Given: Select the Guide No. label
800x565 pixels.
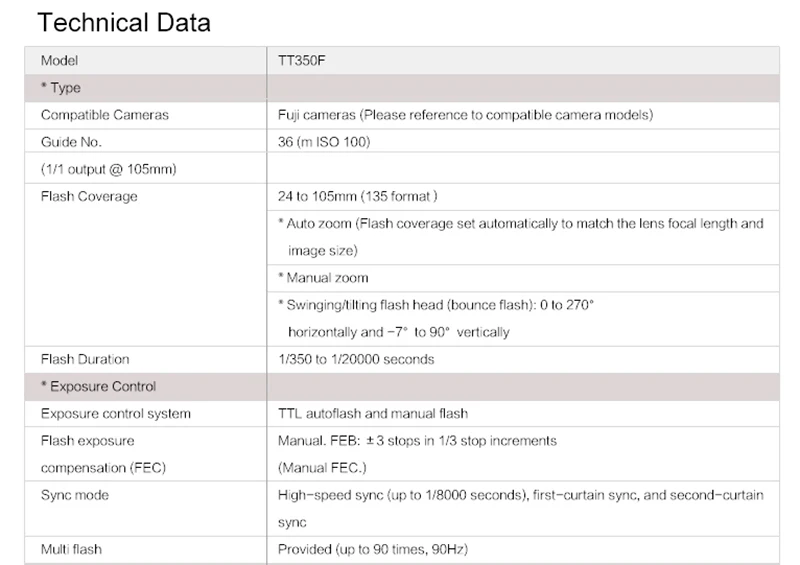Looking at the screenshot, I should [71, 142].
